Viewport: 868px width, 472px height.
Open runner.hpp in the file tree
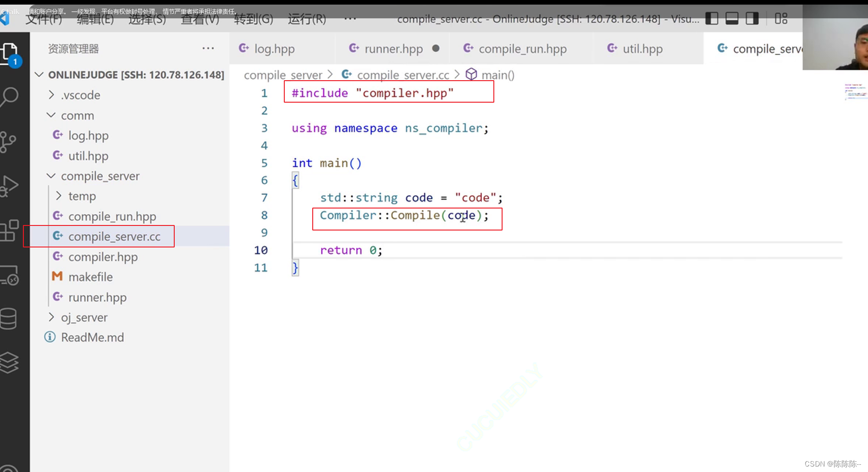pyautogui.click(x=130, y=297)
